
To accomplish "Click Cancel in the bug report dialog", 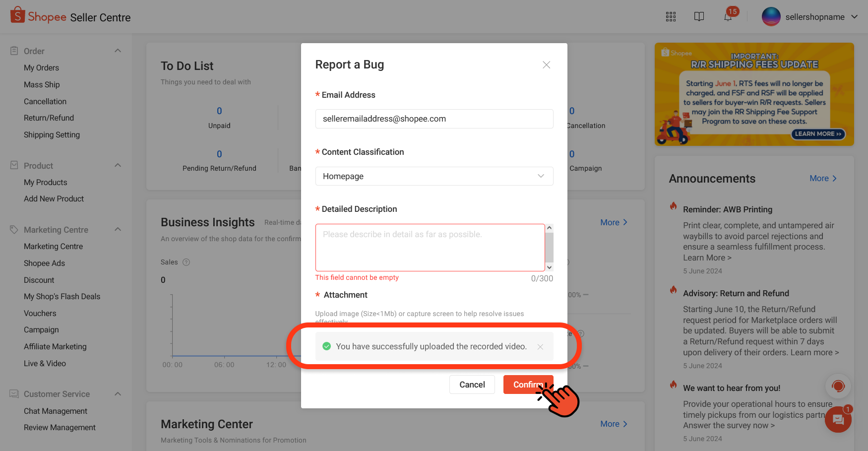I will tap(472, 385).
